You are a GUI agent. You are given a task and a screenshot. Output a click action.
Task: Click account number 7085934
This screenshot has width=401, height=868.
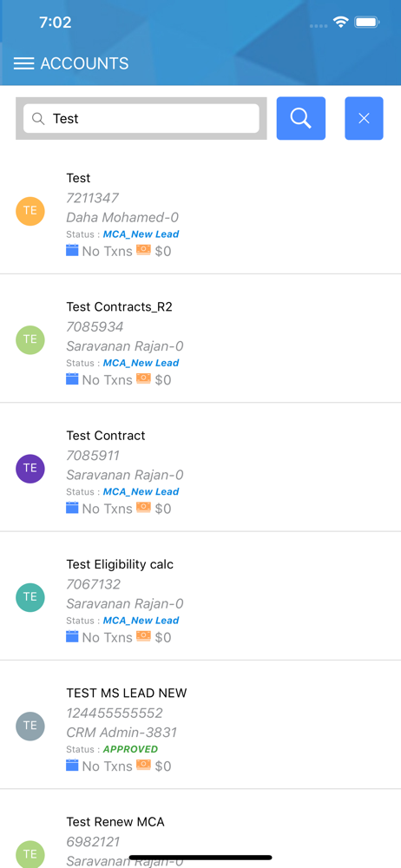tap(95, 326)
